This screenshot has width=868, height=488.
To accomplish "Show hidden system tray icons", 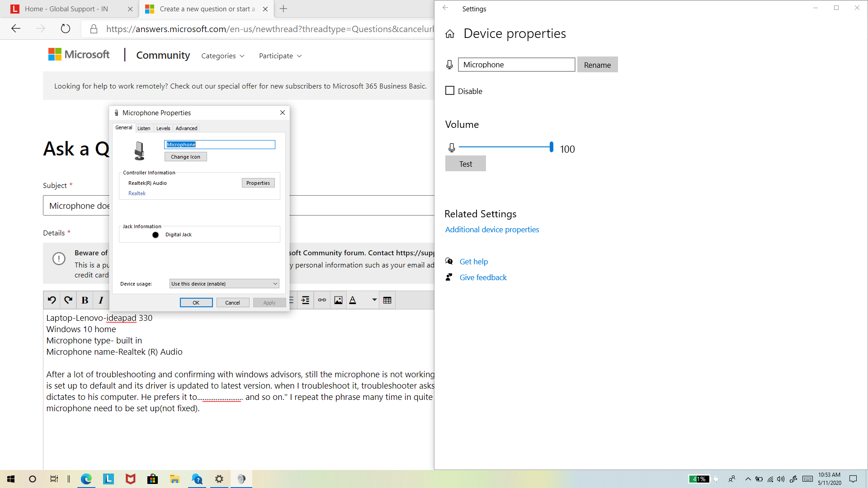I will tap(748, 479).
